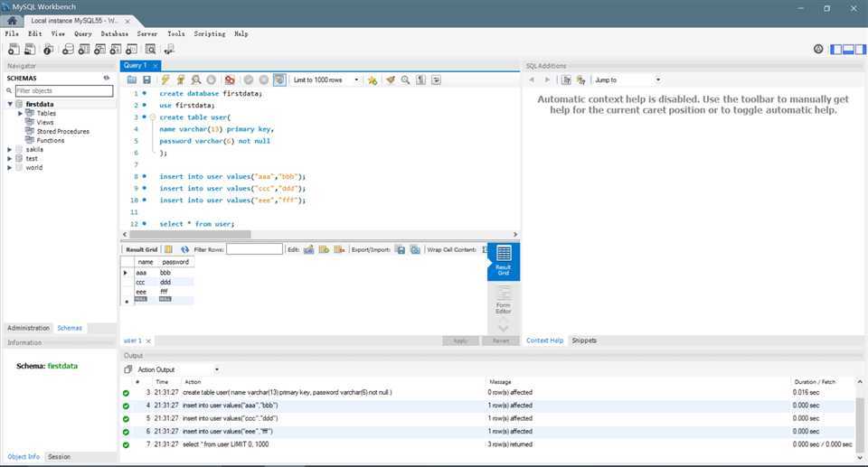This screenshot has width=868, height=467.
Task: Click create new schema icon
Action: coord(68,50)
